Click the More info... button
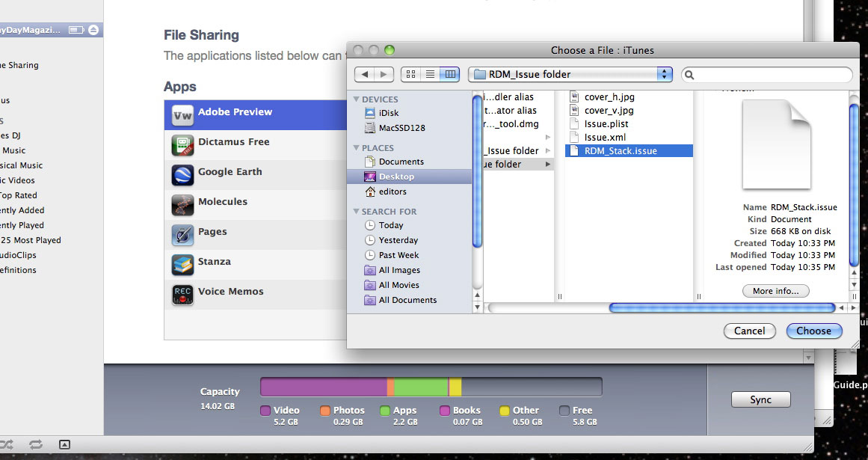The height and width of the screenshot is (460, 868). 775,291
